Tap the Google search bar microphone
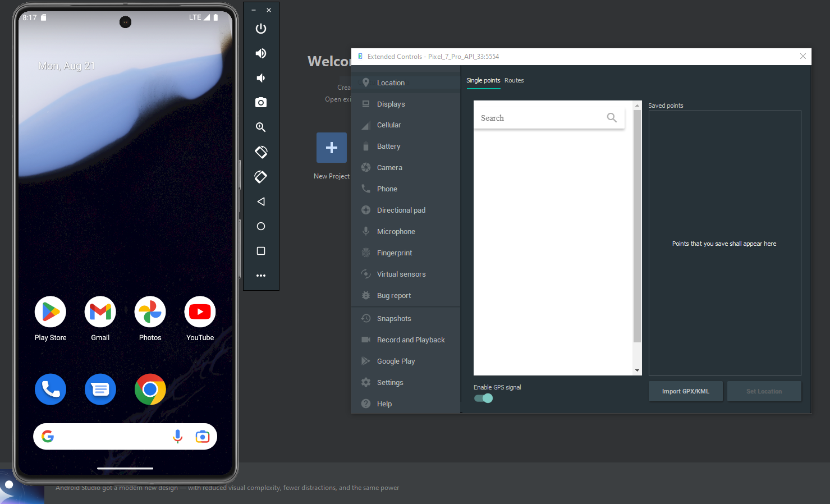 click(177, 437)
